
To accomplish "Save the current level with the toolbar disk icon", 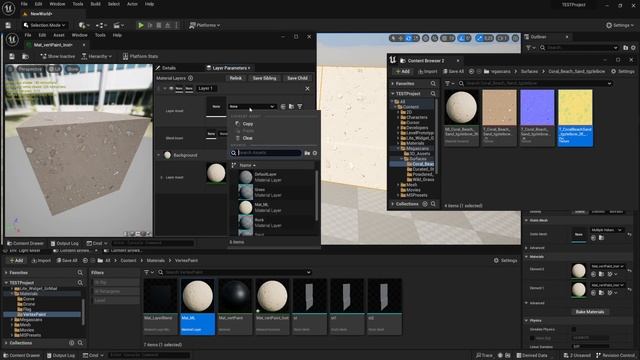I will pos(8,25).
